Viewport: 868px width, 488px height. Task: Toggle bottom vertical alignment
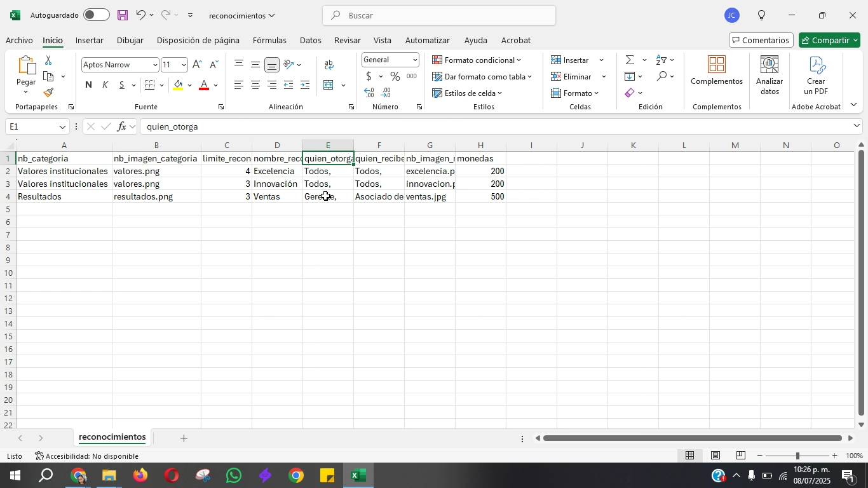pyautogui.click(x=272, y=65)
